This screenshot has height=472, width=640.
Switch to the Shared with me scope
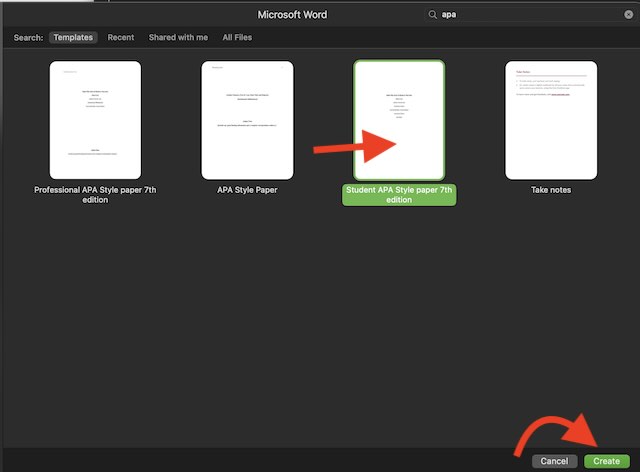click(x=178, y=38)
